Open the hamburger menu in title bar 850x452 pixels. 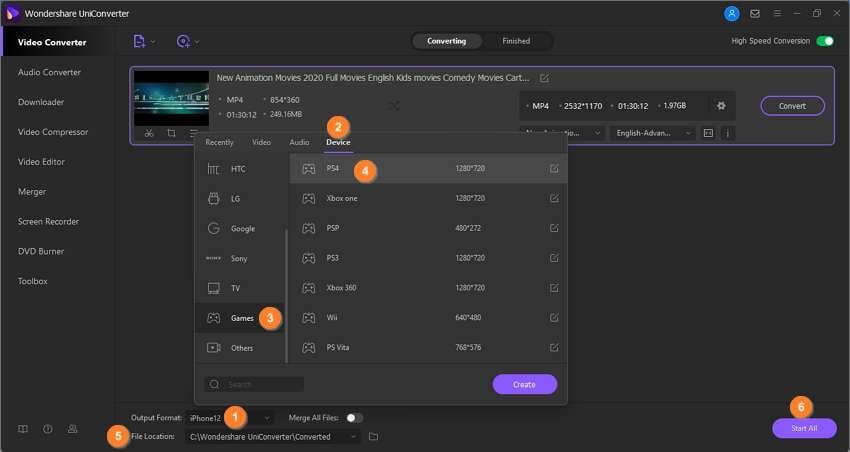(777, 14)
